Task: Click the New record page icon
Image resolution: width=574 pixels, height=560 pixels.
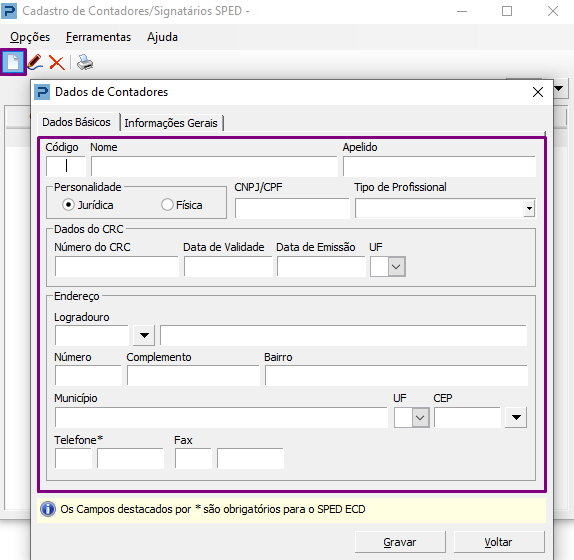Action: point(13,62)
